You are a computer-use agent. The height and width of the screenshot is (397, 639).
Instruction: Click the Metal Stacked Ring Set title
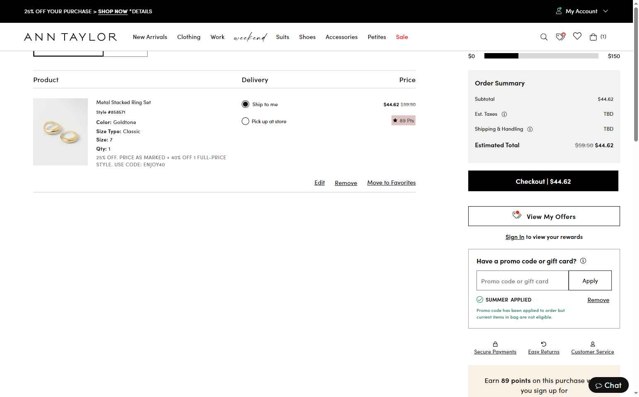(x=123, y=102)
